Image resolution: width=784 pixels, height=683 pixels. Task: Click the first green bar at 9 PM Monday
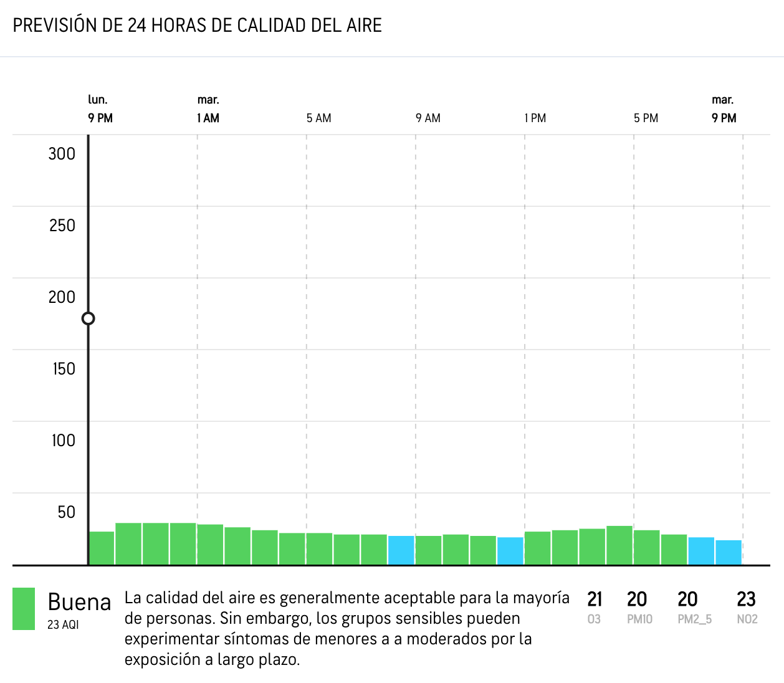click(x=102, y=548)
